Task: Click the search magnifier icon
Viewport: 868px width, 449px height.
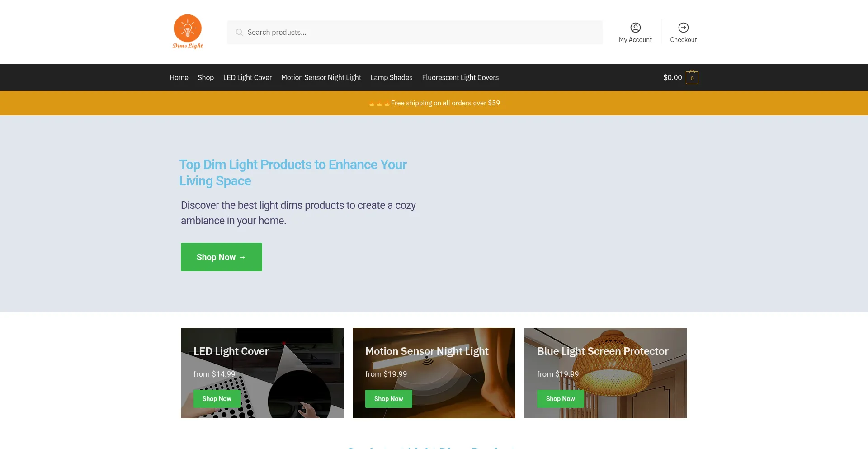Action: [x=239, y=33]
